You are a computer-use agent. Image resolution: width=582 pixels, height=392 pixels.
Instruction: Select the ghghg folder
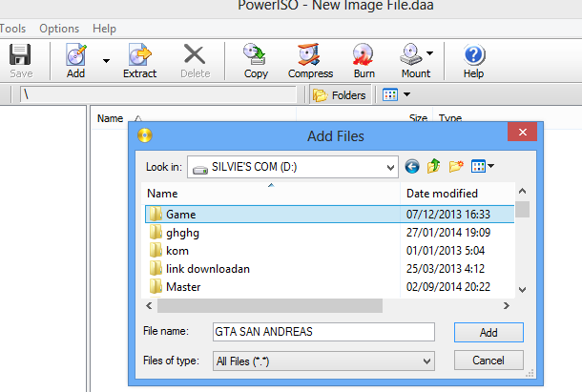182,233
